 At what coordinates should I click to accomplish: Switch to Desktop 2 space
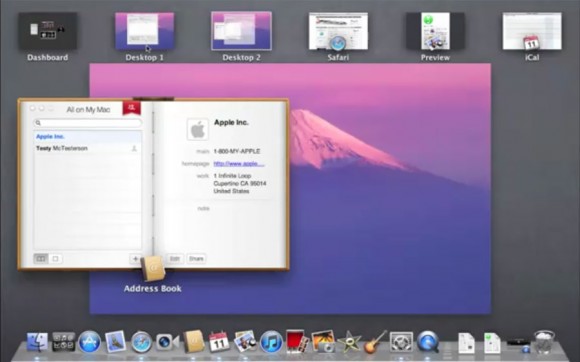point(241,31)
